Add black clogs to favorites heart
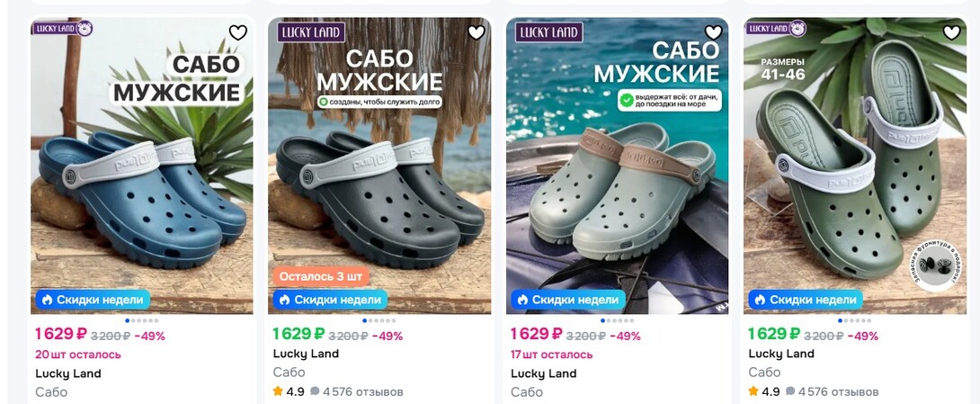The height and width of the screenshot is (404, 980). tap(476, 33)
